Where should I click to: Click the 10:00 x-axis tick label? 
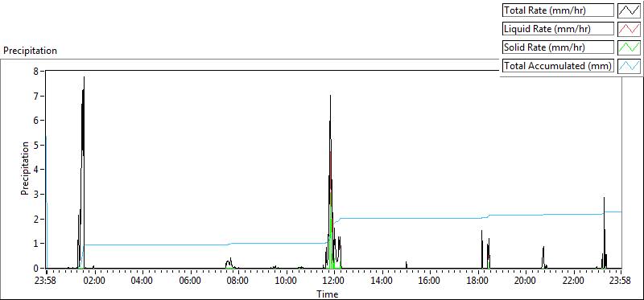click(x=287, y=282)
